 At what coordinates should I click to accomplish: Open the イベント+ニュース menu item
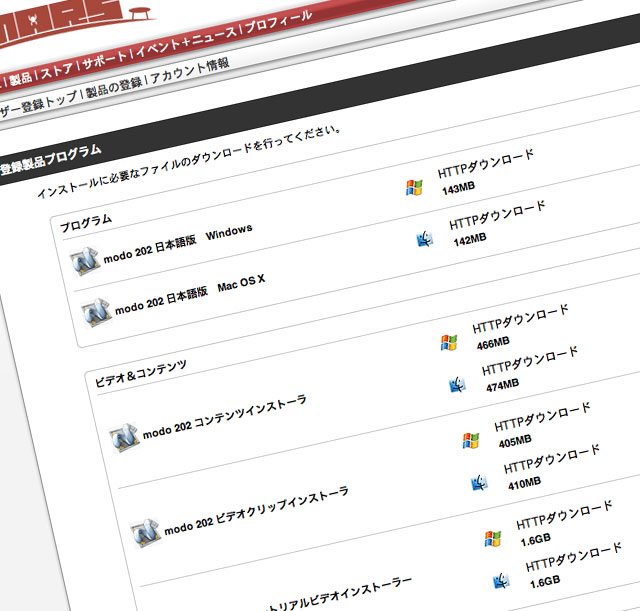pyautogui.click(x=185, y=42)
